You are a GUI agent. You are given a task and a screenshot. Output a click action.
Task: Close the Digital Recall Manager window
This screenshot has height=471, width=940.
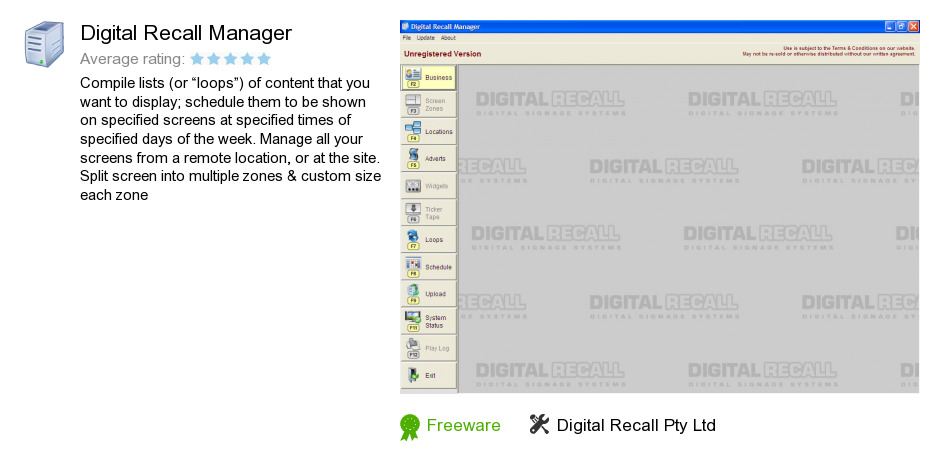pyautogui.click(x=914, y=26)
